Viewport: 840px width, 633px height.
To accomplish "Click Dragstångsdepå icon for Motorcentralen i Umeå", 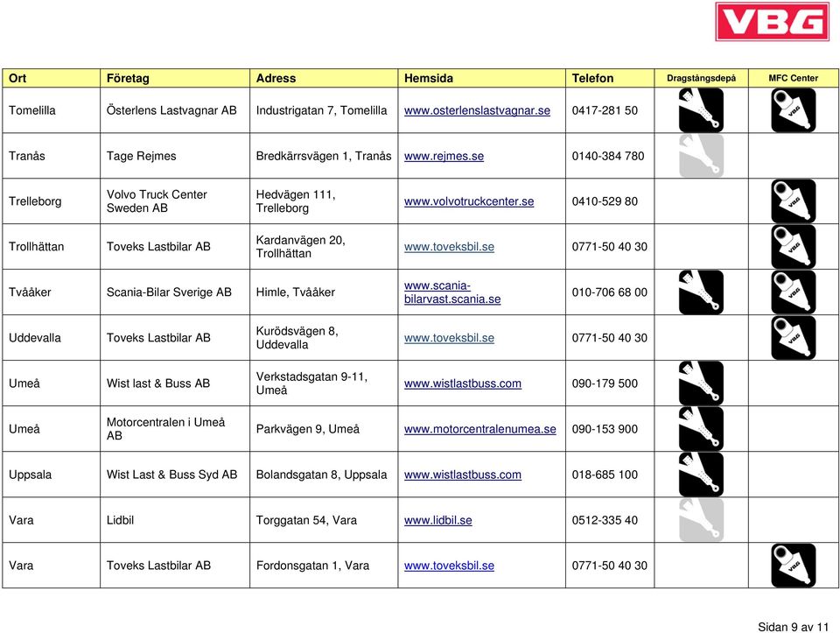I will [x=701, y=429].
